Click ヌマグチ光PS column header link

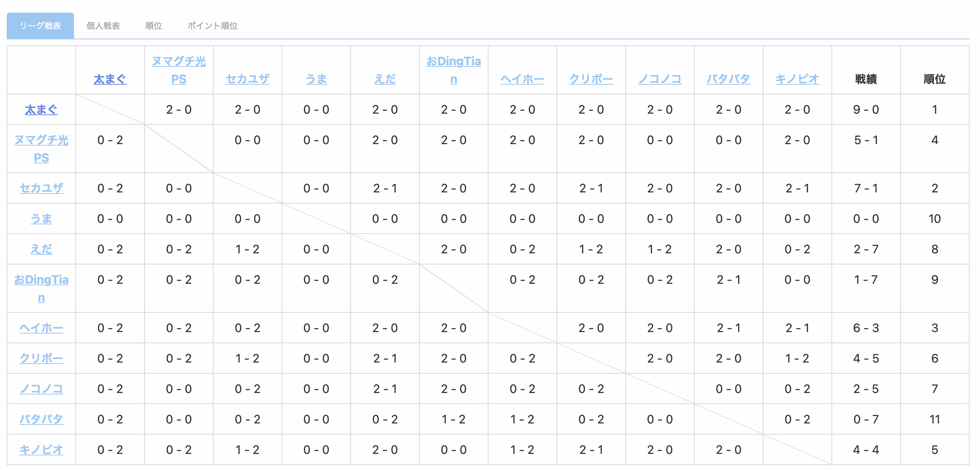click(x=179, y=70)
